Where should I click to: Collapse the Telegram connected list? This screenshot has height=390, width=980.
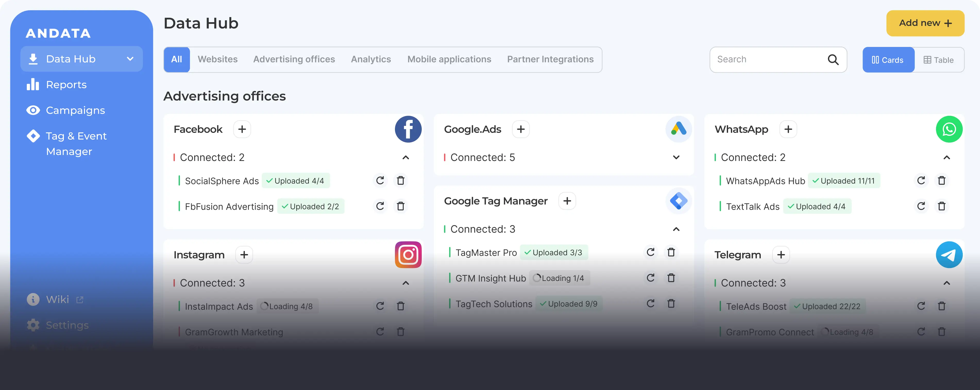947,283
